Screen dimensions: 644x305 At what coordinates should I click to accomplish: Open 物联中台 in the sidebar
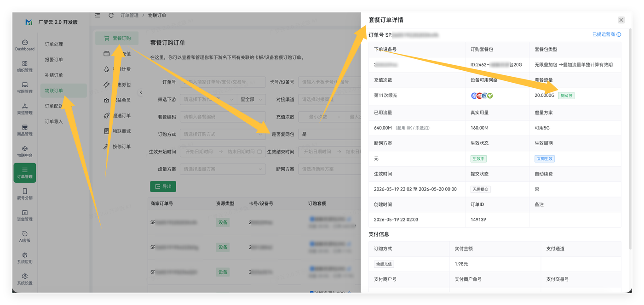pos(25,152)
